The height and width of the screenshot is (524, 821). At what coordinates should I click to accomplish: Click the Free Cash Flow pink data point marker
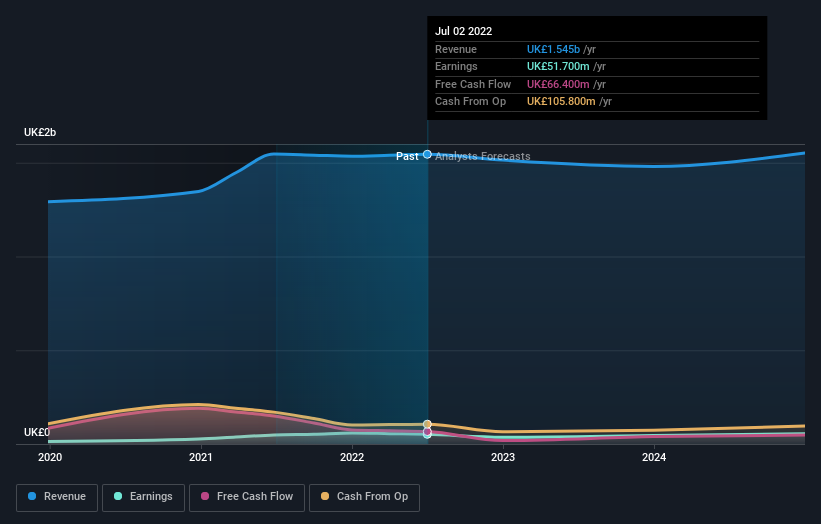(427, 431)
